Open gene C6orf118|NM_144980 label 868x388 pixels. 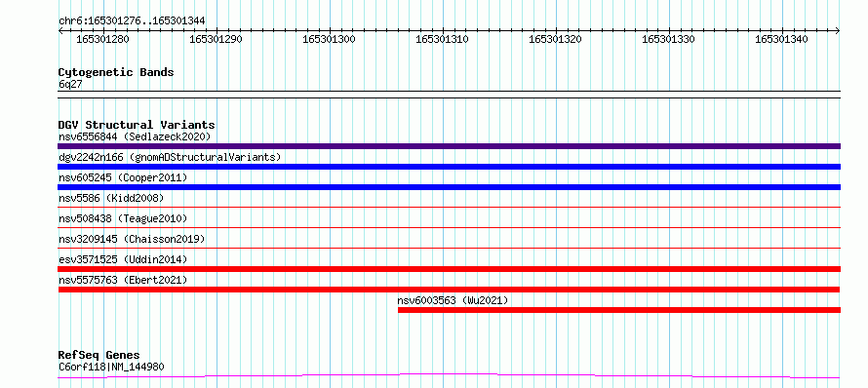pos(111,367)
